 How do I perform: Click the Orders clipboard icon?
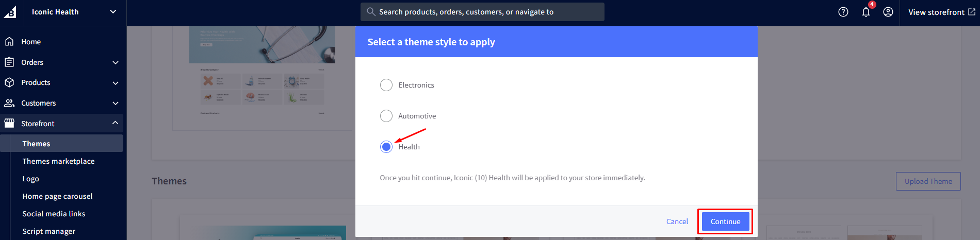tap(9, 62)
